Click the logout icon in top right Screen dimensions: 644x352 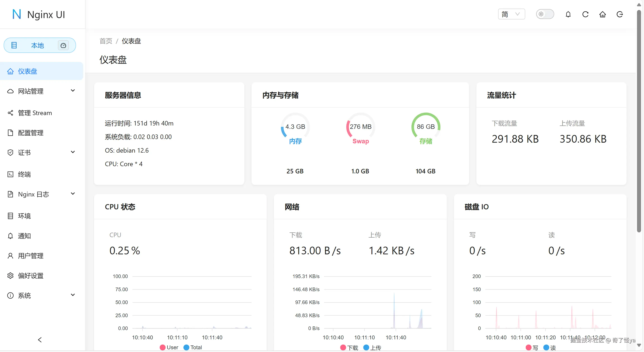pos(620,14)
